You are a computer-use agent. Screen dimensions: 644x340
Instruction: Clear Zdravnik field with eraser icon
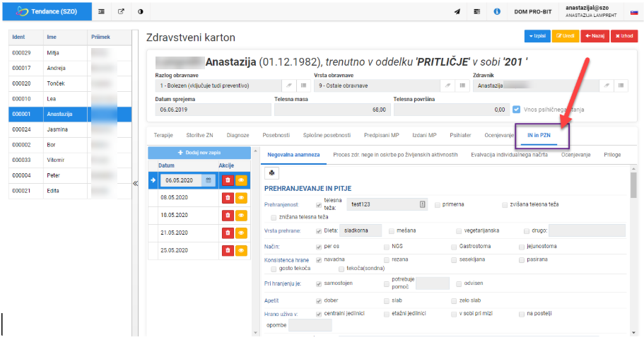(607, 86)
